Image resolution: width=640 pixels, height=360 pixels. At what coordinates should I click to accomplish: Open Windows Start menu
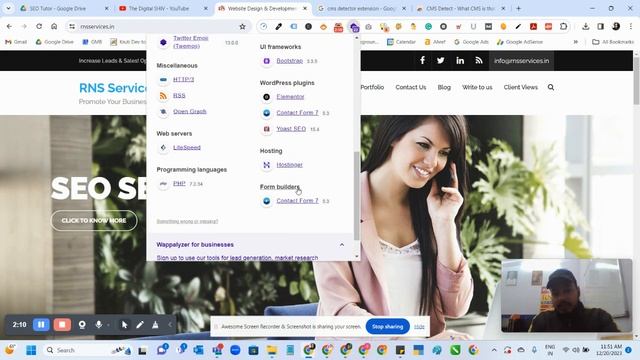(x=31, y=350)
